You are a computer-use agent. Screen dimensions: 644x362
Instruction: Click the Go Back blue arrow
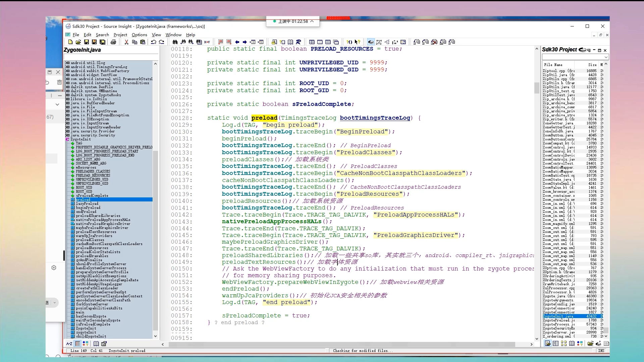[x=237, y=42]
